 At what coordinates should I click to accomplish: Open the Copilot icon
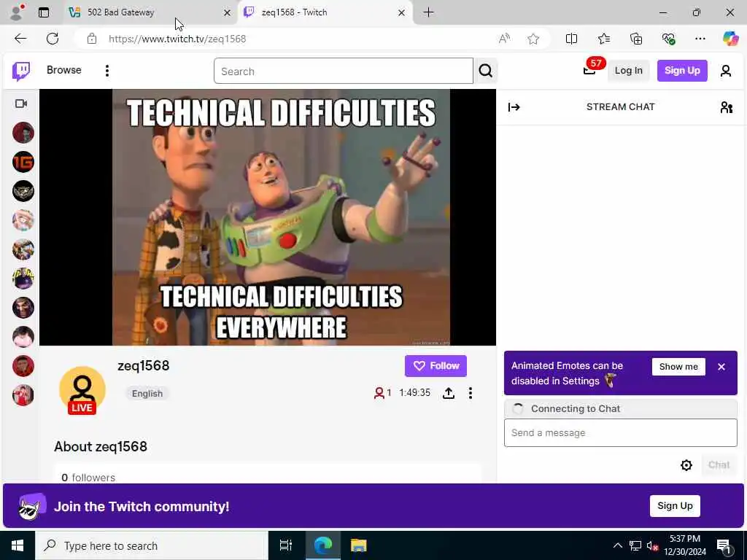[x=730, y=39]
